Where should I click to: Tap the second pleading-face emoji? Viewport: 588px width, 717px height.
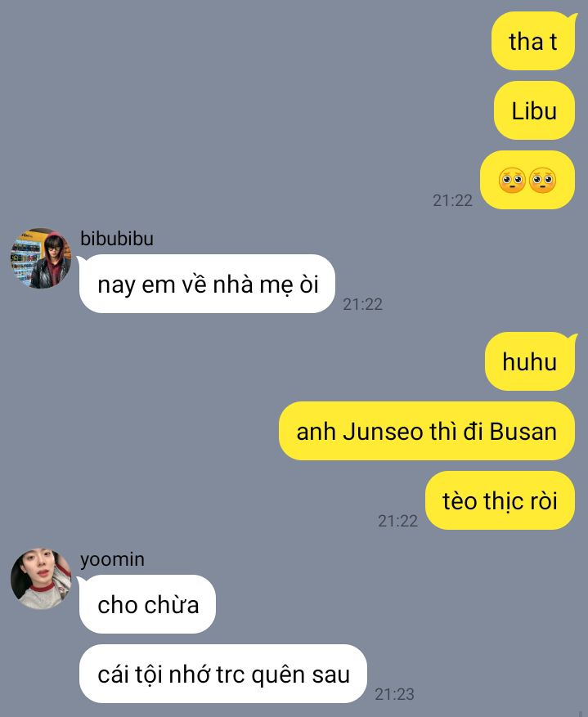[x=543, y=180]
